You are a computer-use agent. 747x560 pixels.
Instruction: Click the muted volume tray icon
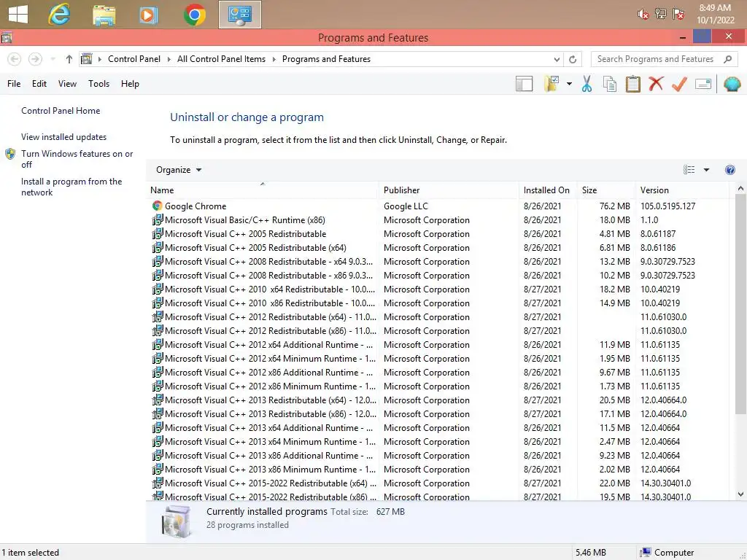[x=643, y=15]
